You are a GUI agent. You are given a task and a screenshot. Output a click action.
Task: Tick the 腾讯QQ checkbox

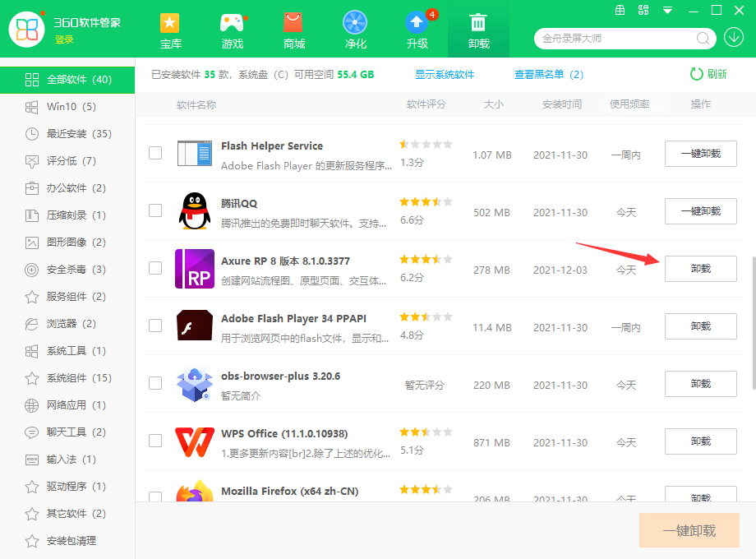155,210
